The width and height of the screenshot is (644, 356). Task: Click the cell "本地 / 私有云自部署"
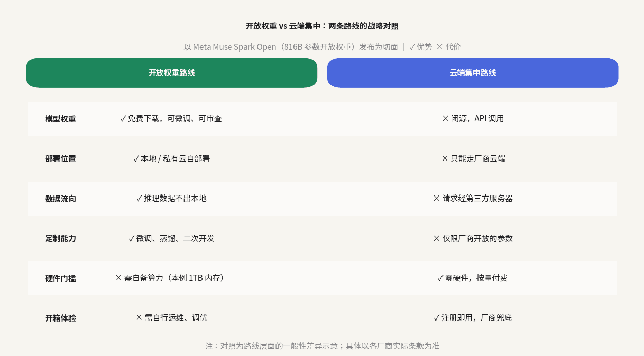point(171,158)
